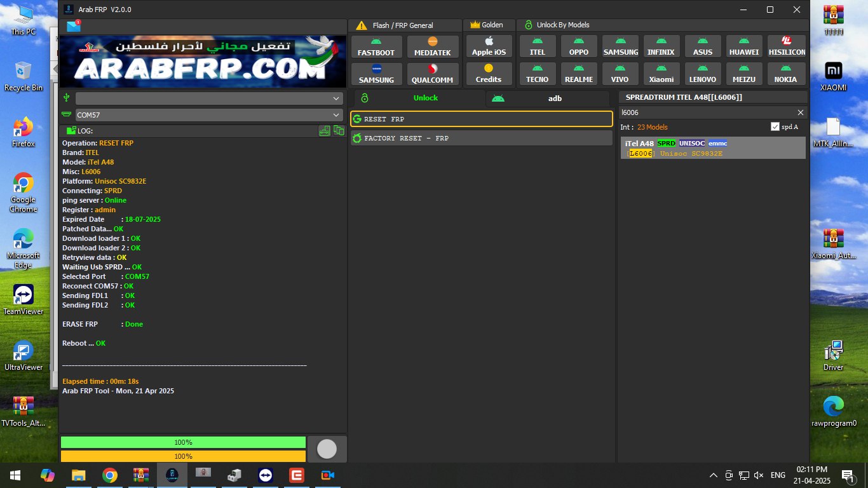Click the SPREADTRUM ITEL A48[[L6006]] header

click(x=713, y=97)
